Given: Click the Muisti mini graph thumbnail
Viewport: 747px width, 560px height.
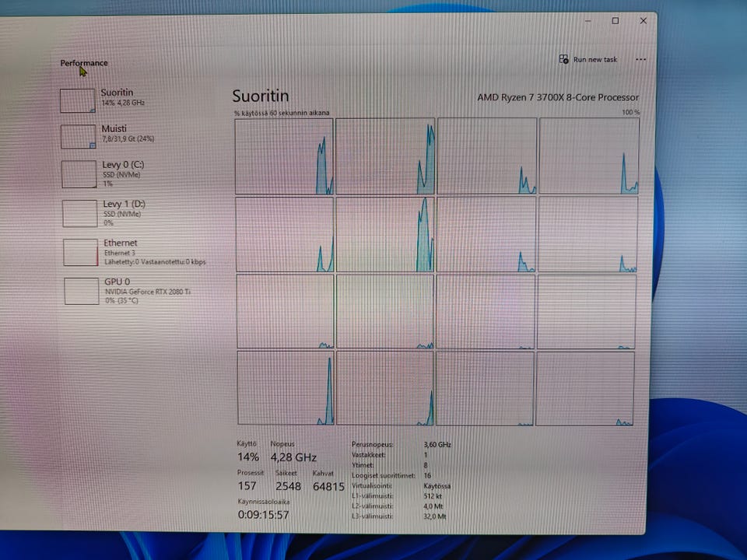Looking at the screenshot, I should pyautogui.click(x=79, y=137).
